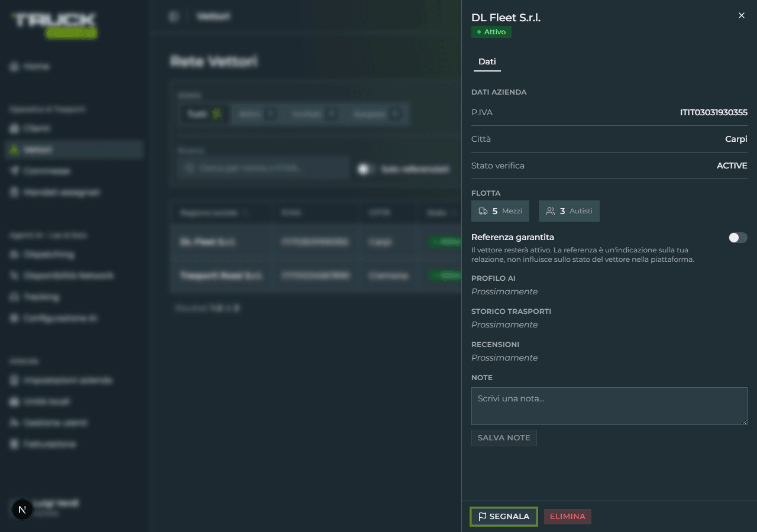Screen dimensions: 757x532
Task: Click the Cremona cell in the carriers table
Action: pyautogui.click(x=388, y=275)
